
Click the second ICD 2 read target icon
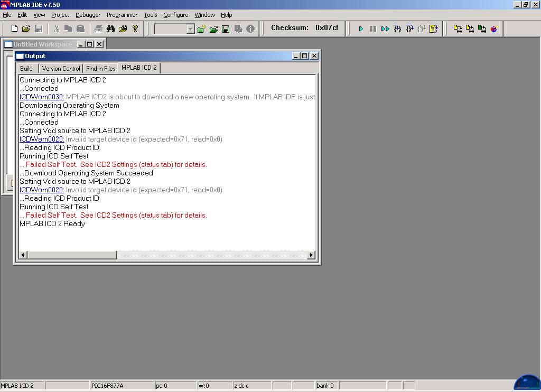pyautogui.click(x=470, y=29)
